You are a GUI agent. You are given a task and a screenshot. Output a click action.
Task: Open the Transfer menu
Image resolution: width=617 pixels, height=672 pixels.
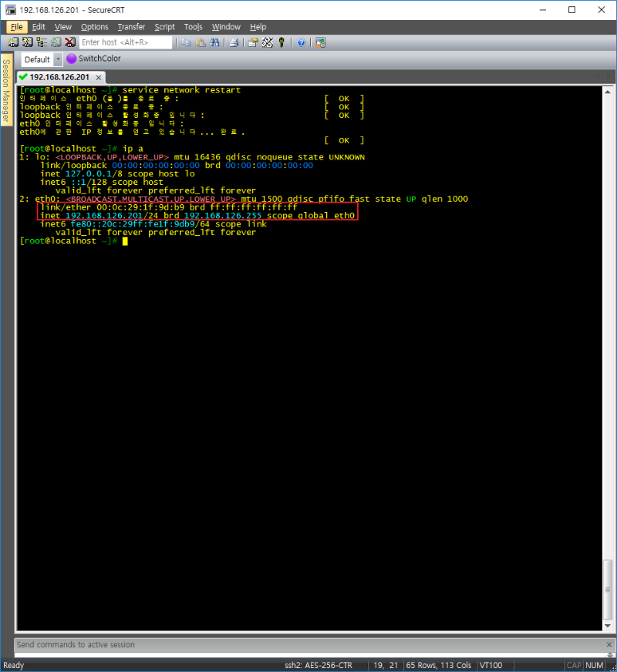tap(131, 26)
